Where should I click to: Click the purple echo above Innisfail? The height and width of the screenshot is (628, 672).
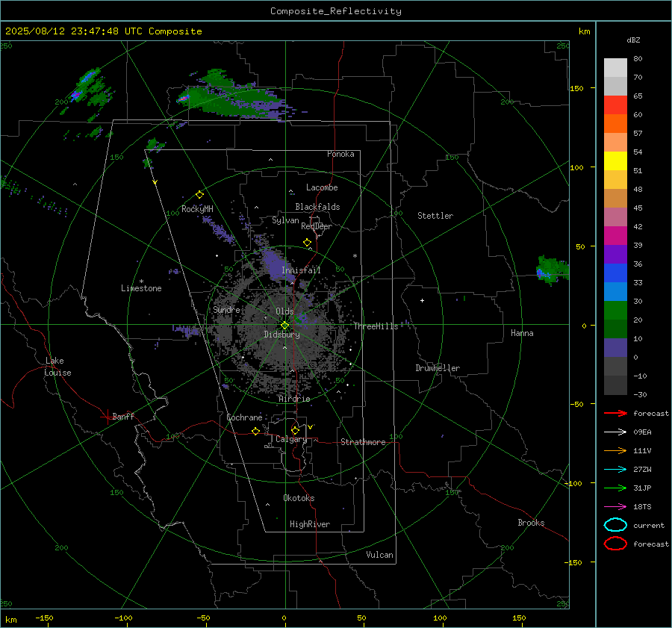tap(275, 264)
